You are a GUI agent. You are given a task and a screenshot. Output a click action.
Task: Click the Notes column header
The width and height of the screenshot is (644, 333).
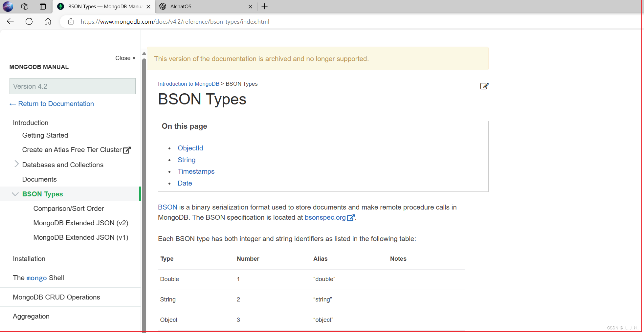pyautogui.click(x=398, y=259)
